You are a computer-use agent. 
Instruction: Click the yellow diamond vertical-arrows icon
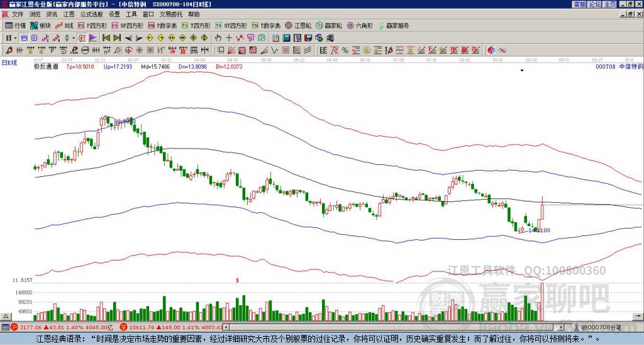(x=194, y=38)
